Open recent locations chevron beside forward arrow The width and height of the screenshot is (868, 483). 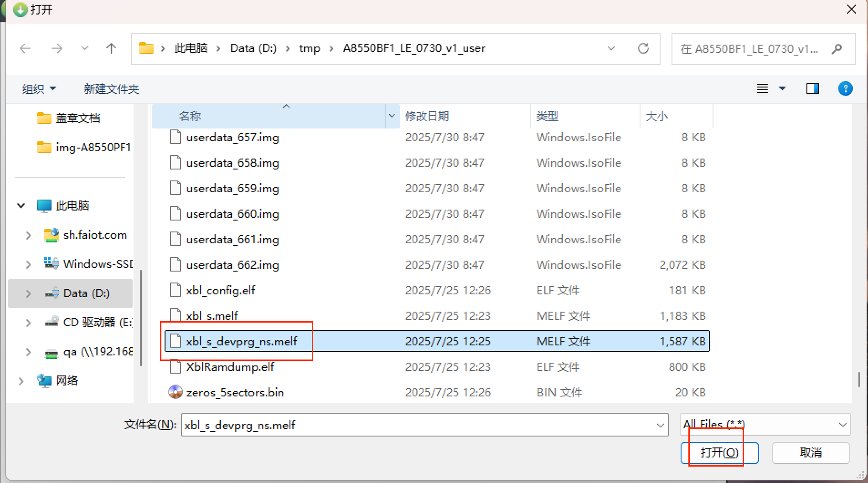tap(84, 48)
